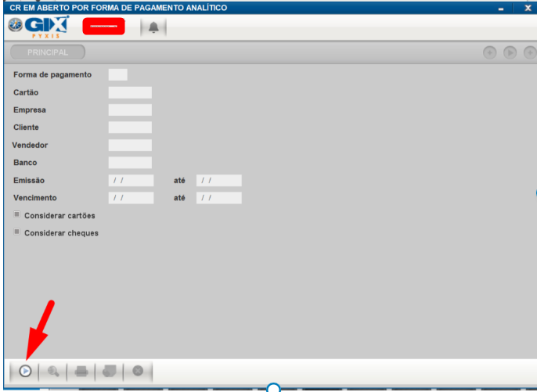Click the execute (play) icon in bottom toolbar
Image resolution: width=537 pixels, height=392 pixels.
(25, 371)
